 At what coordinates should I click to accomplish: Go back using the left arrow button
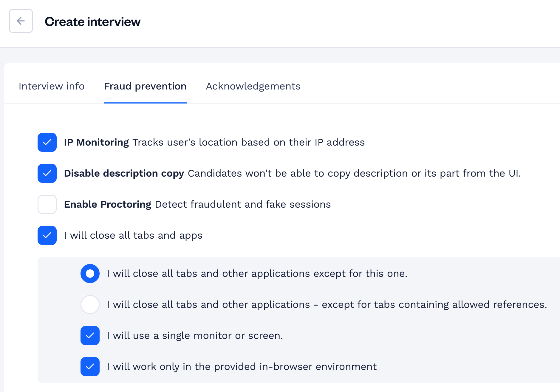21,21
